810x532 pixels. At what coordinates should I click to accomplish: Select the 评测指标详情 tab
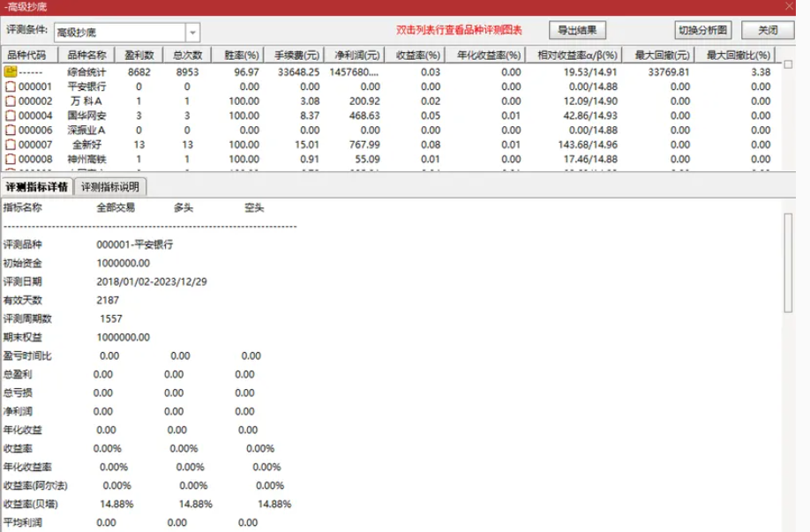tap(40, 186)
